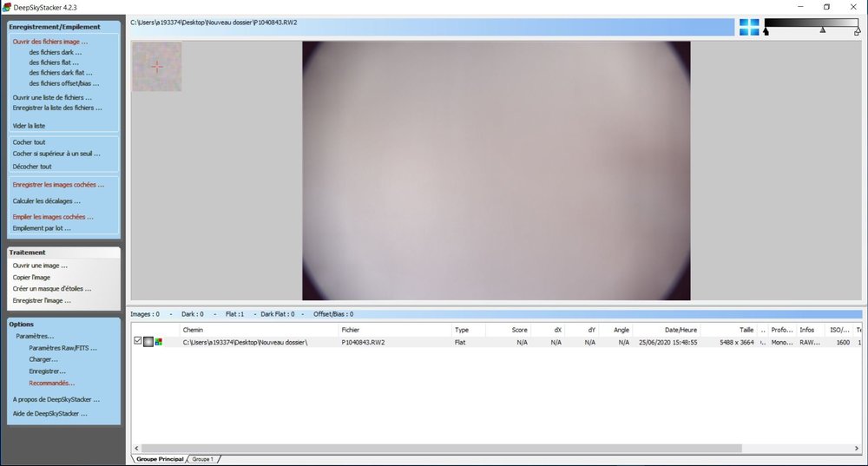Sort list by dY column header
Image resolution: width=868 pixels, height=466 pixels.
pyautogui.click(x=582, y=330)
